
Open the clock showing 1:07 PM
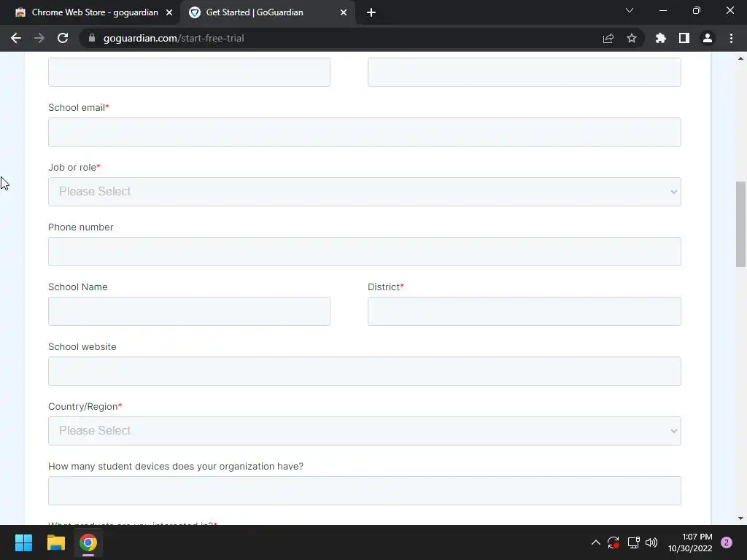[690, 542]
